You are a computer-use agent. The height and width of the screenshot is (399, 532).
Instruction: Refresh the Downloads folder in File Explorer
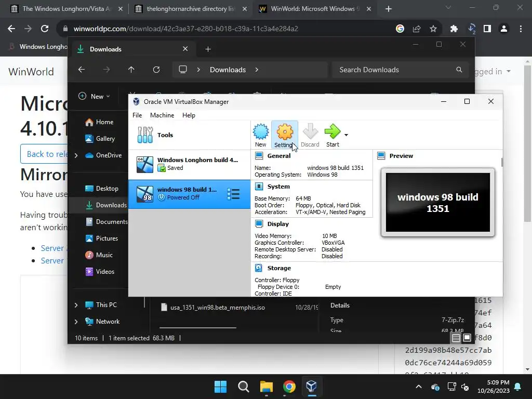[156, 70]
